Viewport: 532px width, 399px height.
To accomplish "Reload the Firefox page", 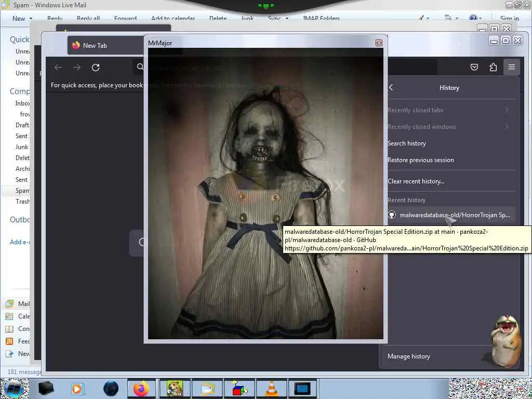I will (x=96, y=68).
